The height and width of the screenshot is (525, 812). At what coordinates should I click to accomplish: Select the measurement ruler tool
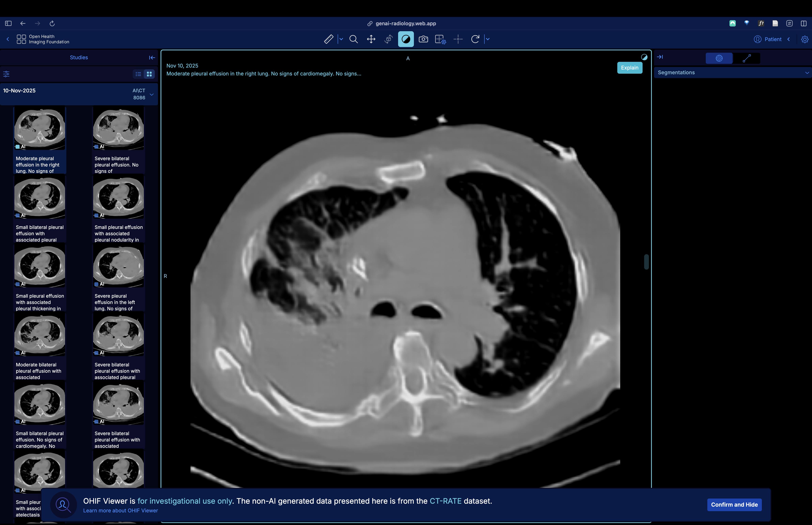[x=328, y=39]
